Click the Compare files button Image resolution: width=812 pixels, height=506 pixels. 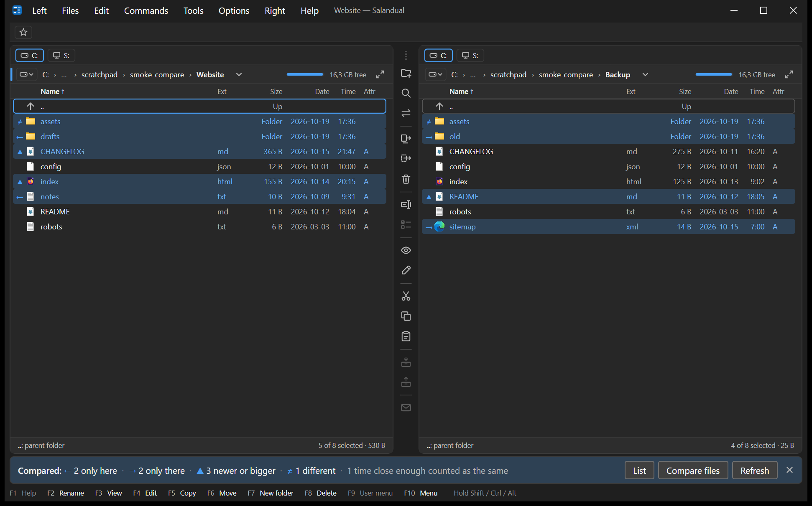693,470
